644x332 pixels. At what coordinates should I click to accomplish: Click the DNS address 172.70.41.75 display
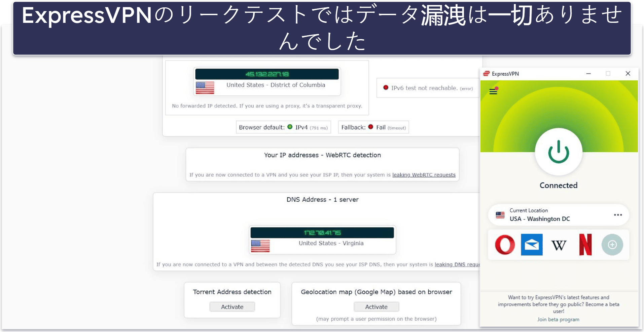(x=322, y=233)
